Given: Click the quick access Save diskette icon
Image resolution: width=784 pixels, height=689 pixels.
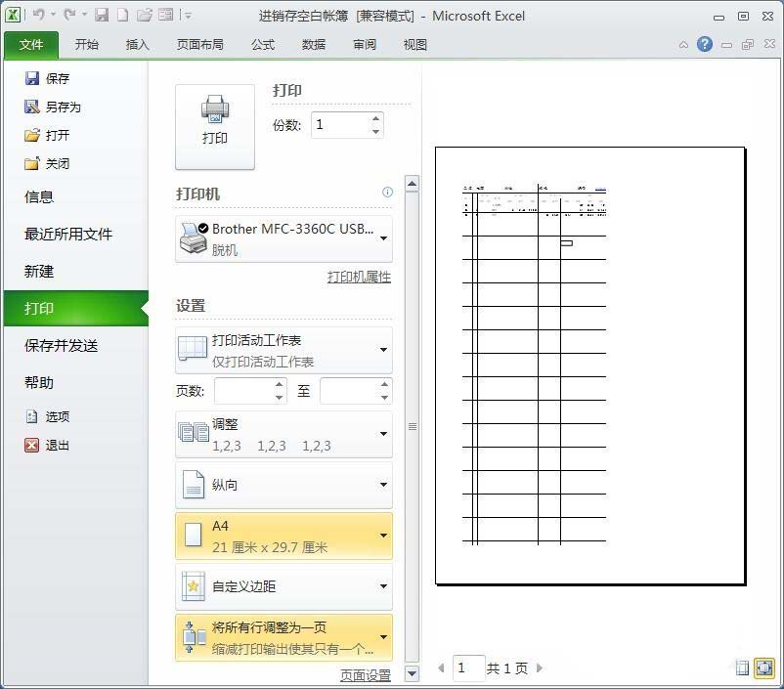Looking at the screenshot, I should point(102,15).
